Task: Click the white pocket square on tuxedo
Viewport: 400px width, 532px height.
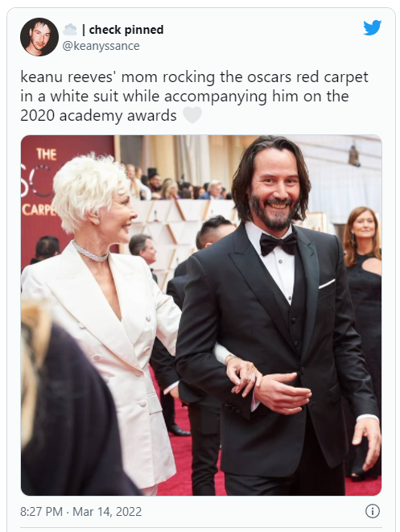Action: coord(327,283)
